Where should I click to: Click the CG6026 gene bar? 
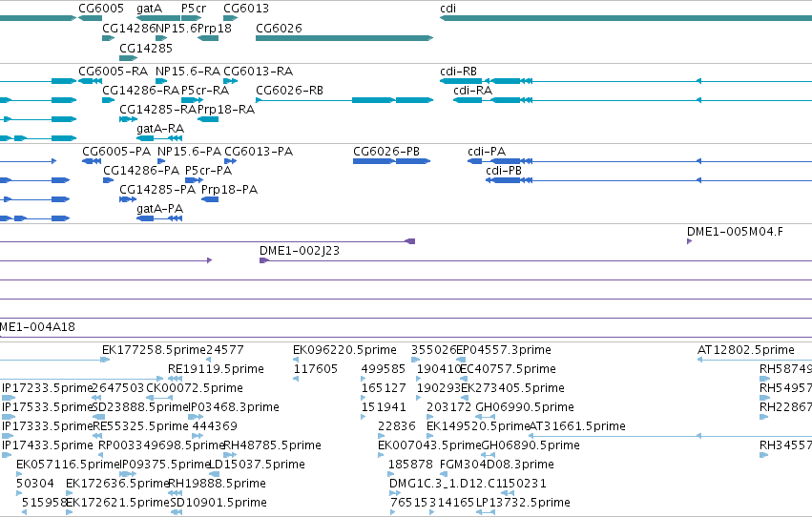point(344,38)
